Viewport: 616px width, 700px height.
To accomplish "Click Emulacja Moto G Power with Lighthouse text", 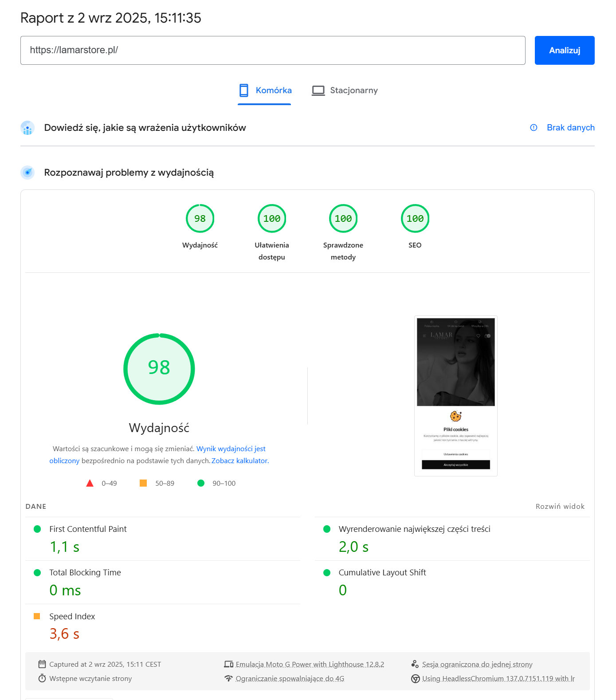I will click(x=310, y=665).
